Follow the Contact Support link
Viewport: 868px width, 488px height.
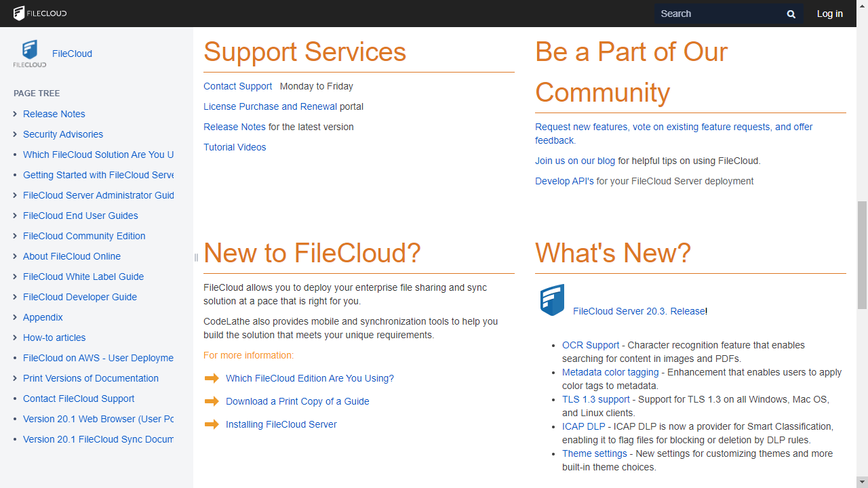click(x=237, y=86)
